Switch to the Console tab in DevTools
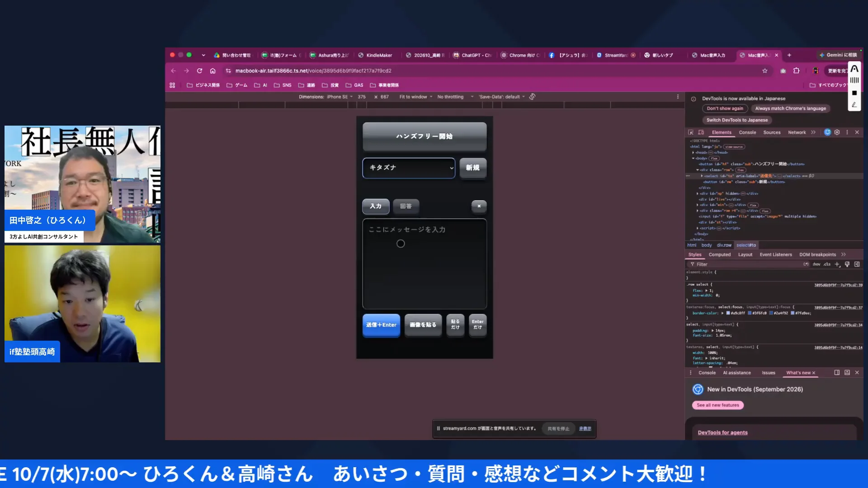Screen dimensions: 868x488 pyautogui.click(x=747, y=132)
